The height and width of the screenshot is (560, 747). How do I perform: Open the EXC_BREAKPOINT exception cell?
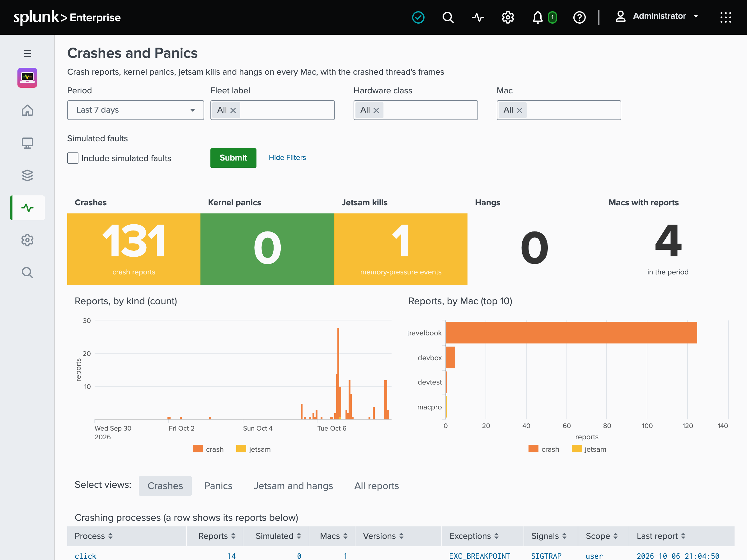479,556
